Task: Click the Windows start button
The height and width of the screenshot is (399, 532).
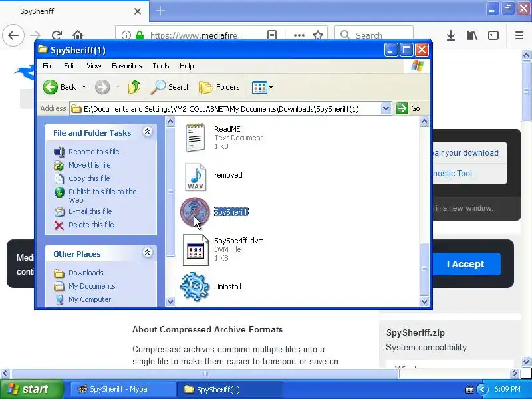Action: coord(31,389)
